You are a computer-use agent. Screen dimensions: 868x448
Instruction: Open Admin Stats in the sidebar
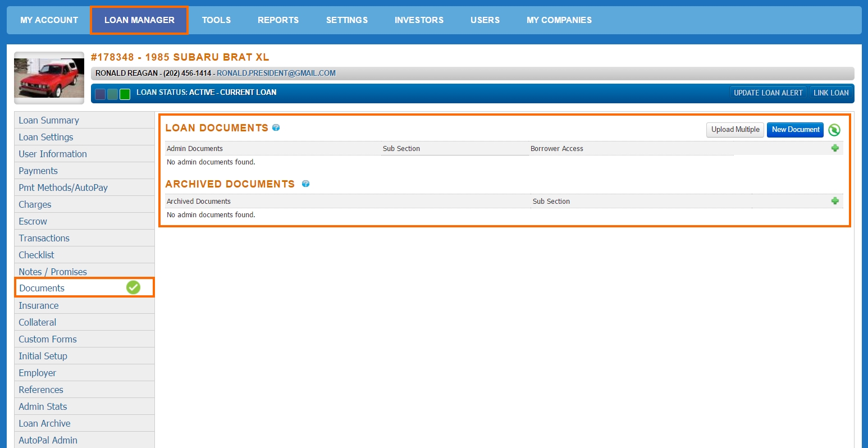pos(84,406)
